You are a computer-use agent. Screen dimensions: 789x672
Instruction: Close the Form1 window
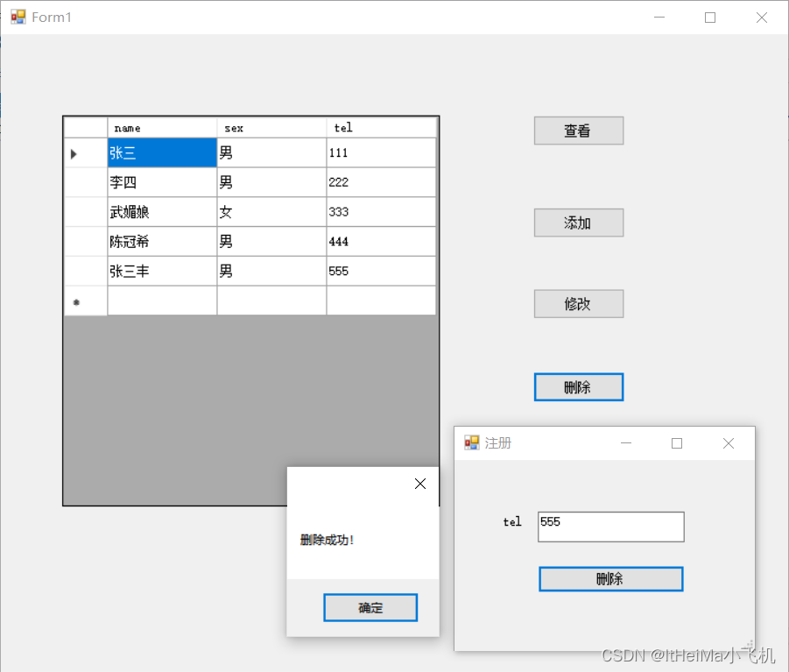(762, 18)
